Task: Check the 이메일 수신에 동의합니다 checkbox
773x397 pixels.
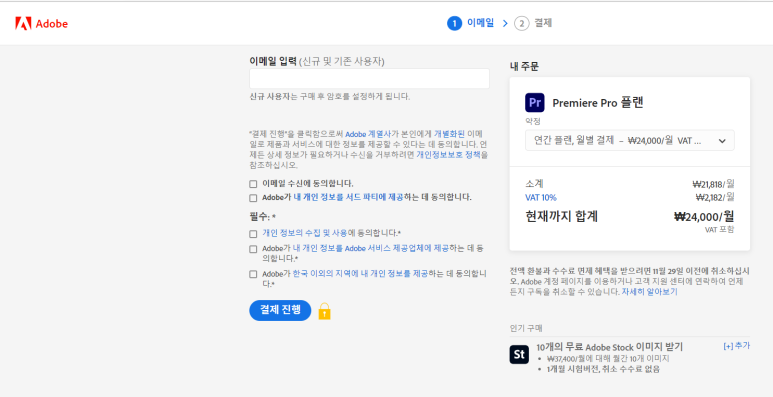Action: pyautogui.click(x=253, y=184)
